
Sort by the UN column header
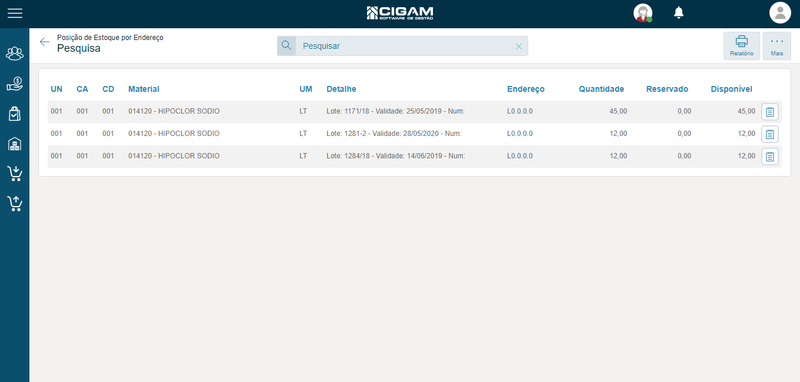coord(57,89)
